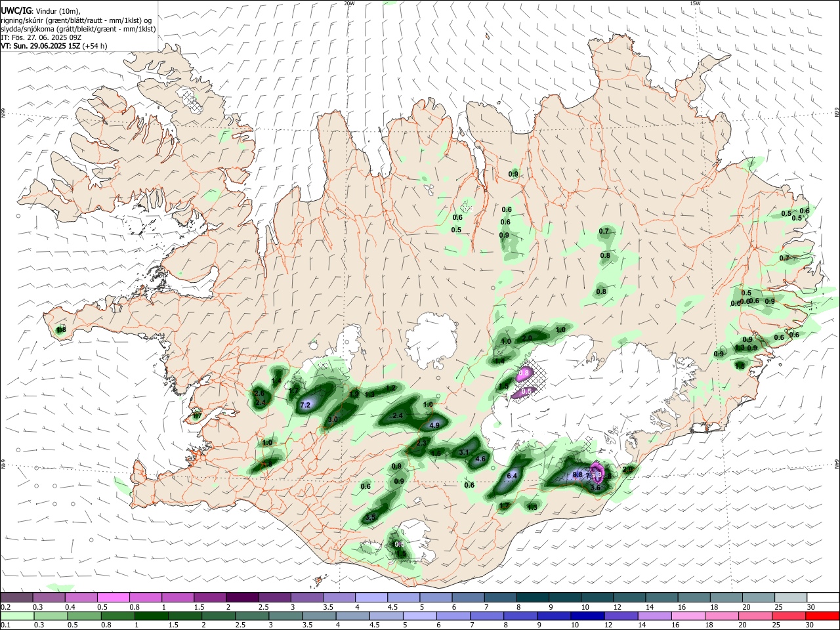This screenshot has height=630, width=840.
Task: Click the bright pink swatch between 0.5 and 0.8, snow legend
Action: (x=113, y=597)
